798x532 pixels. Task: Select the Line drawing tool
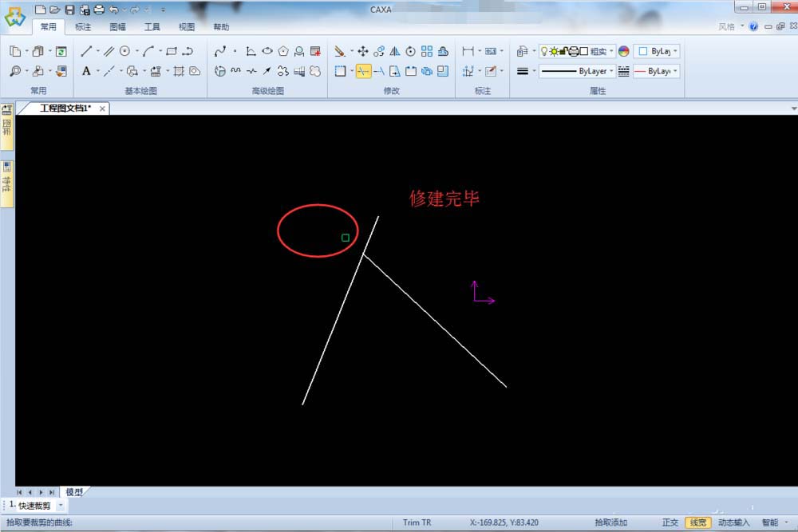point(86,50)
